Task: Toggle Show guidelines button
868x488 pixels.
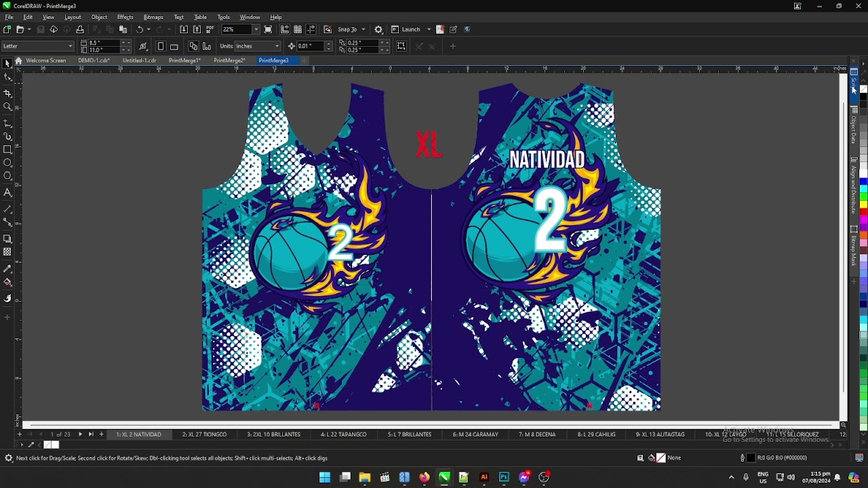Action: tap(311, 29)
